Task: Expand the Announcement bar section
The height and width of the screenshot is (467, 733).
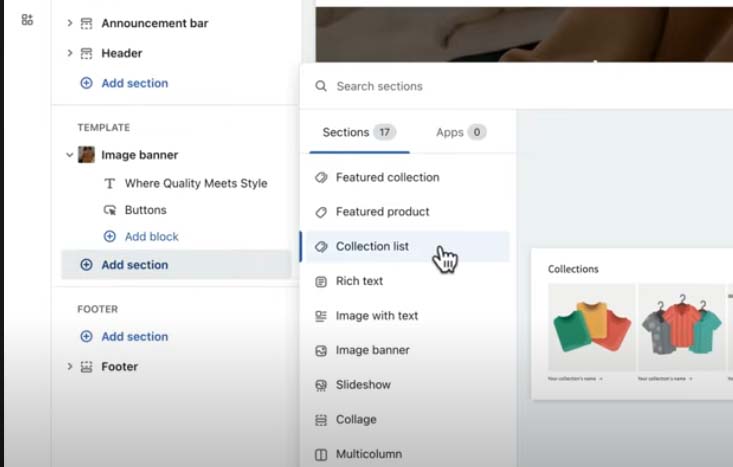Action: 70,23
